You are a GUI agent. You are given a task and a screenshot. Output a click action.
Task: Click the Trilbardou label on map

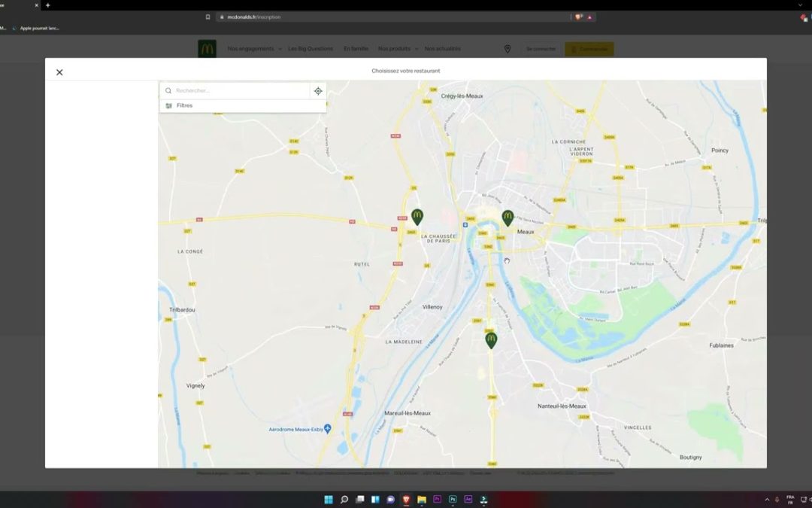click(x=182, y=310)
